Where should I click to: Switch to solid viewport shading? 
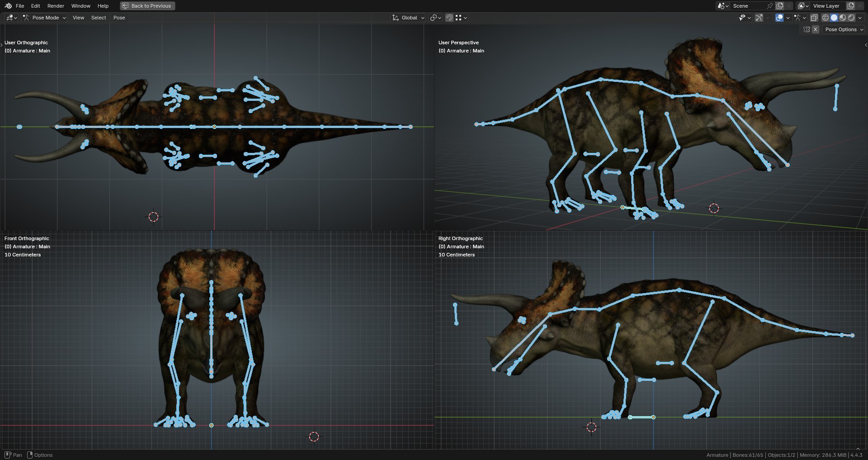[834, 18]
